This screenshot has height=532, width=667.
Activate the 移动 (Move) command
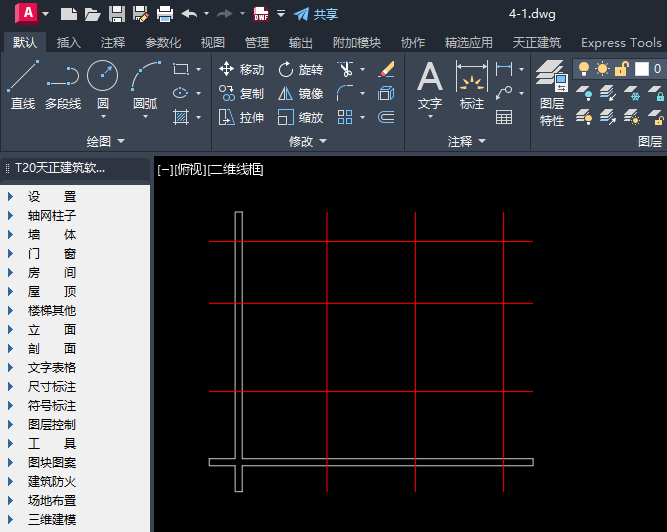241,69
